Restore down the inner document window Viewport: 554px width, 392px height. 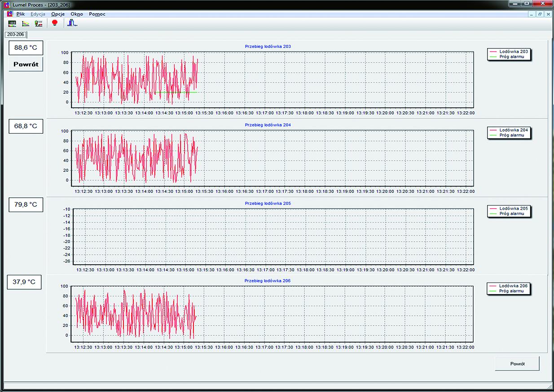[x=540, y=14]
